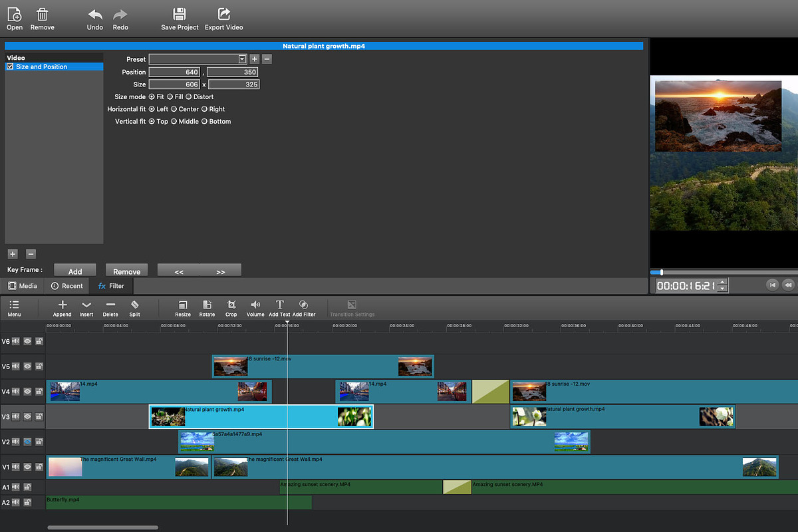This screenshot has height=532, width=798.
Task: Select the Filter tab
Action: (111, 286)
